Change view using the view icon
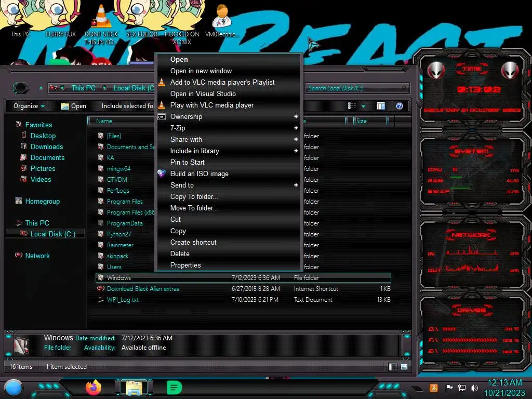This screenshot has width=532, height=399. pyautogui.click(x=352, y=106)
